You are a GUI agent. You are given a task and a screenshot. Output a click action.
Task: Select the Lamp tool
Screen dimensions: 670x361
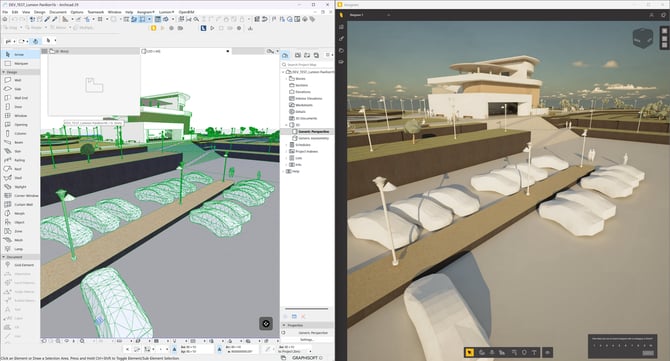tap(20, 249)
